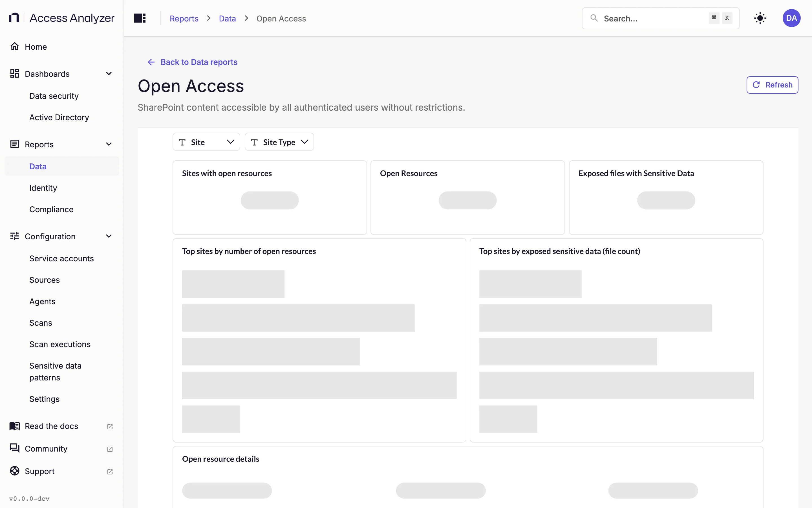Open Sensitive data patterns page
The image size is (812, 508).
tap(62, 372)
